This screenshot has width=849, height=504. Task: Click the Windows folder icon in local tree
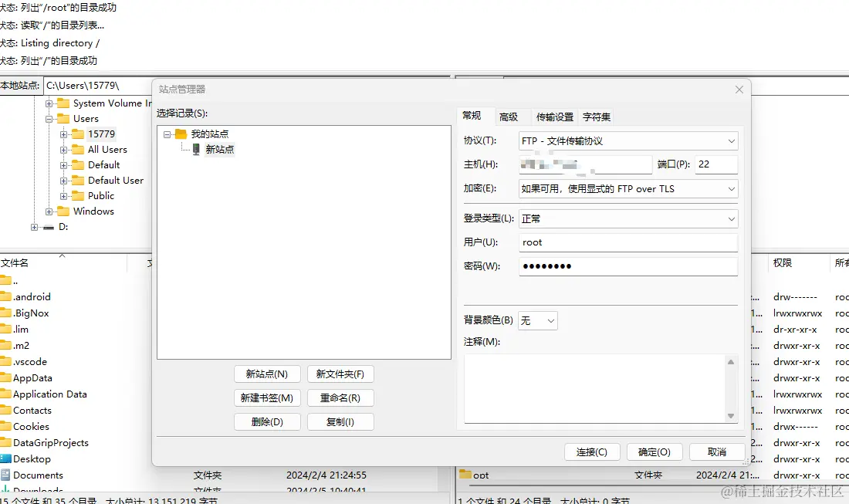click(63, 211)
